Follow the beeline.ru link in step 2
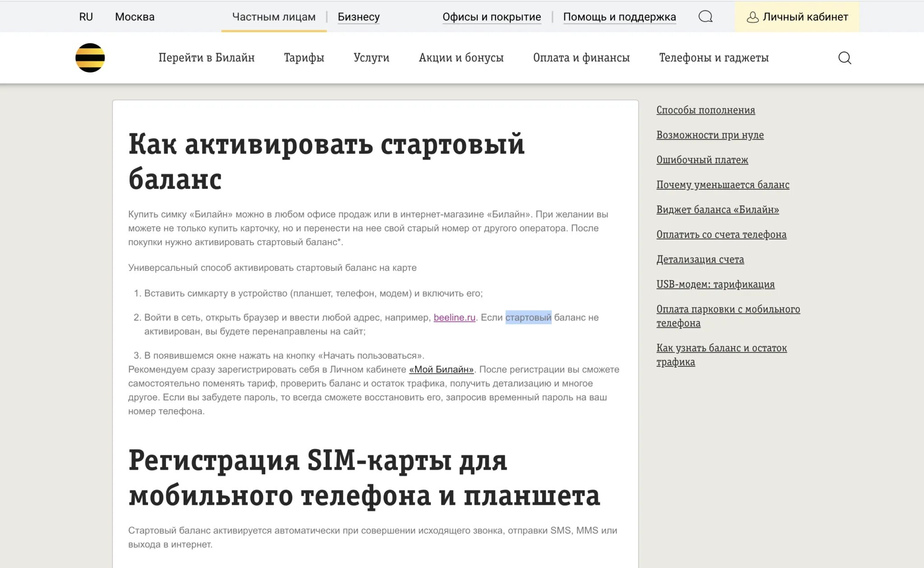924x568 pixels. click(454, 317)
